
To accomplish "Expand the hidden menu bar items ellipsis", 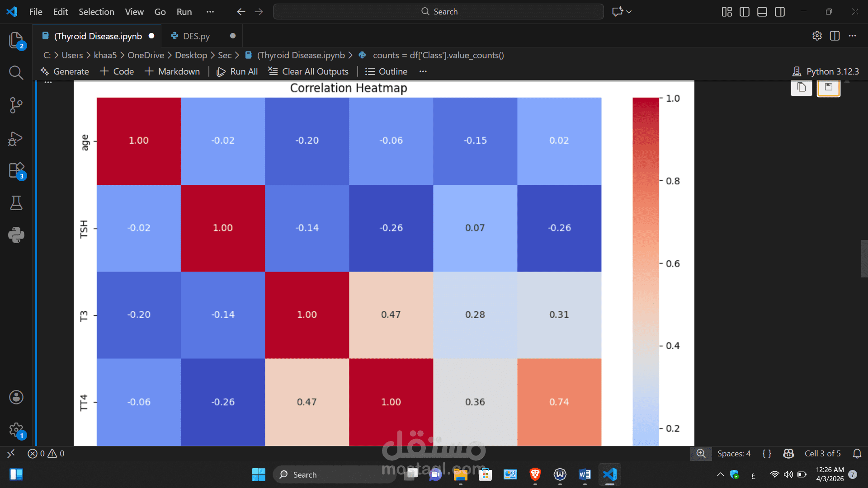I will tap(210, 12).
